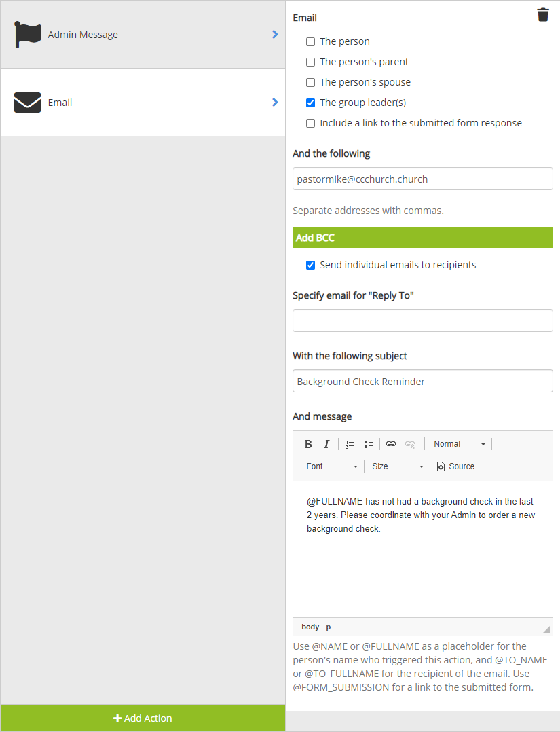560x732 pixels.
Task: Disable 'Send individual emails to recipients'
Action: [x=311, y=265]
